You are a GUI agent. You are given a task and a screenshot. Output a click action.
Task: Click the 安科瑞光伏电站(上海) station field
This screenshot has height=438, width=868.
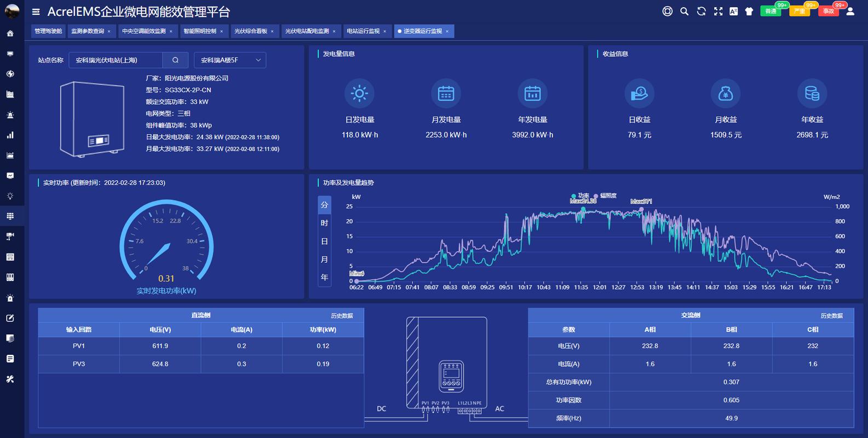point(116,60)
